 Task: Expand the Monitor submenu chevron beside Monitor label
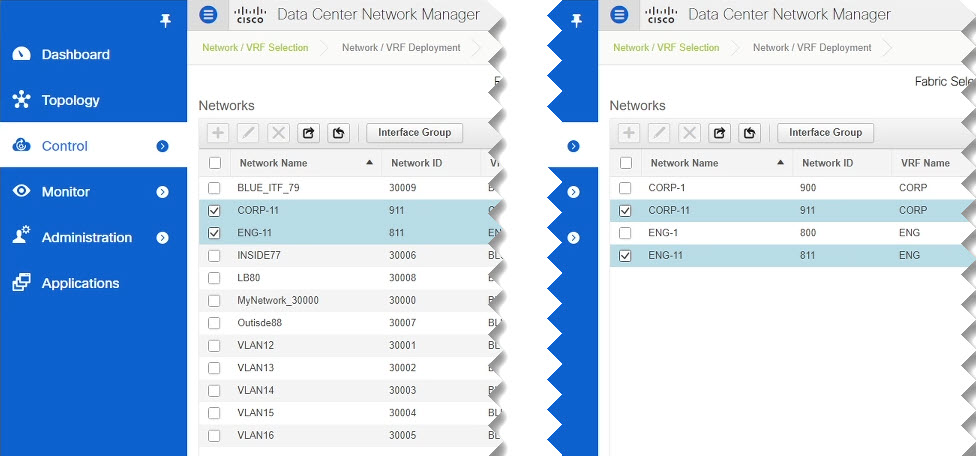(162, 192)
